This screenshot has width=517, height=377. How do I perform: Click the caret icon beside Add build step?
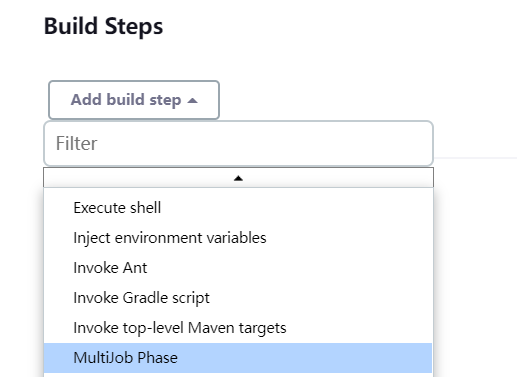tap(193, 100)
